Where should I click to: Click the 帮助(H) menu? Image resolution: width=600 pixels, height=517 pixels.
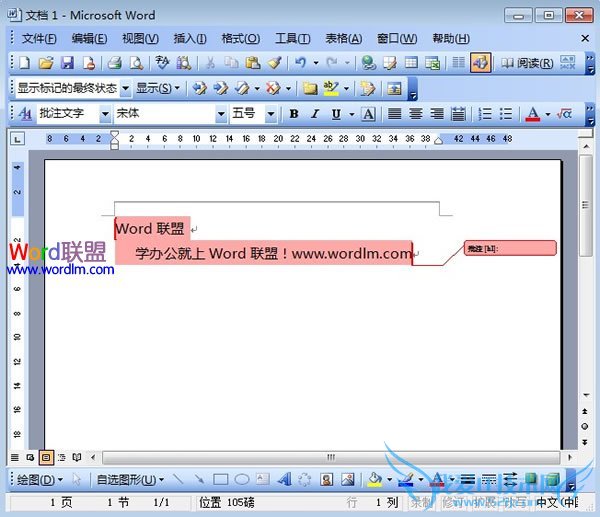(x=451, y=38)
